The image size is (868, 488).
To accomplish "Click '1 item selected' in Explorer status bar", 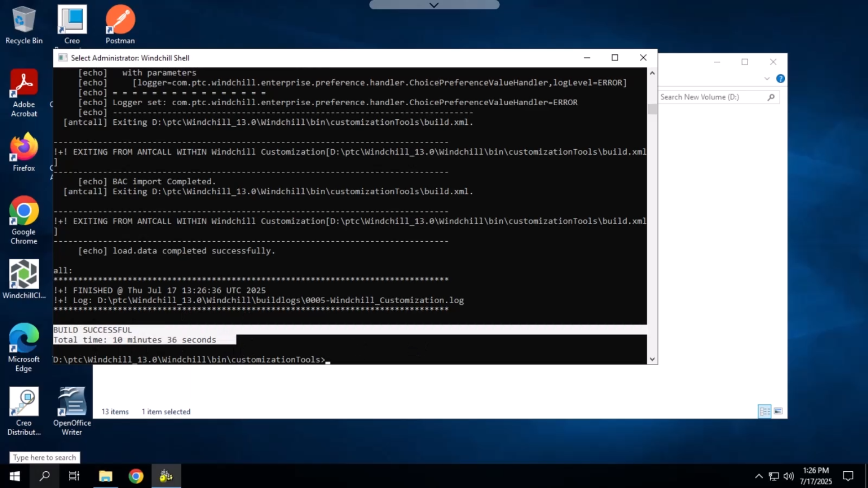I will tap(166, 412).
